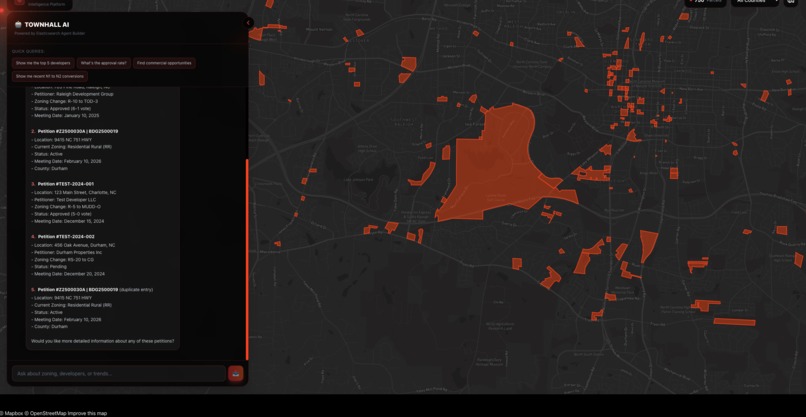
Task: Click 'Petitioner: Test Developer LLC' line
Action: pyautogui.click(x=64, y=200)
